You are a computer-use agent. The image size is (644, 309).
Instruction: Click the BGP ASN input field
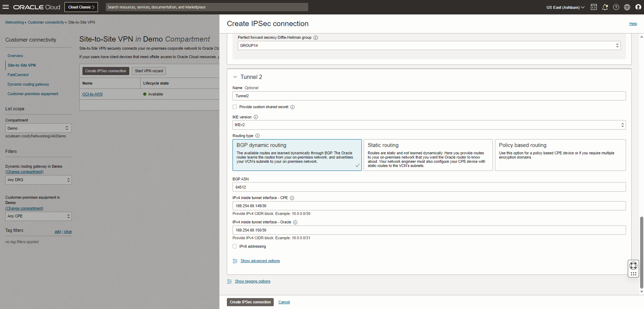tap(429, 187)
